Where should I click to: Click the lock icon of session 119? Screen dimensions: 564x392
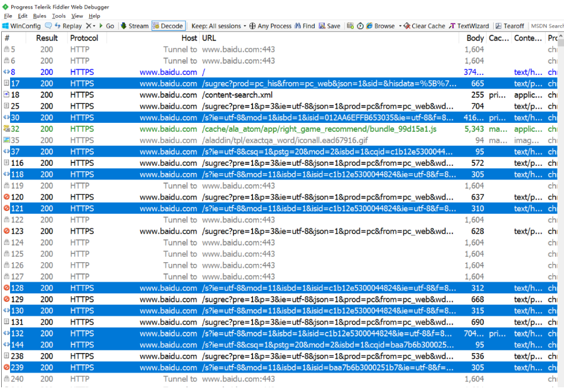[6, 185]
